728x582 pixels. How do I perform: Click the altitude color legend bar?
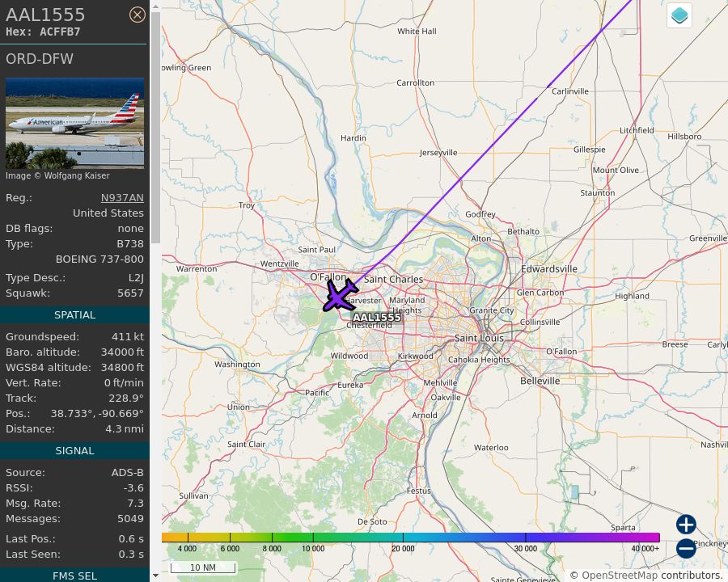[410, 538]
